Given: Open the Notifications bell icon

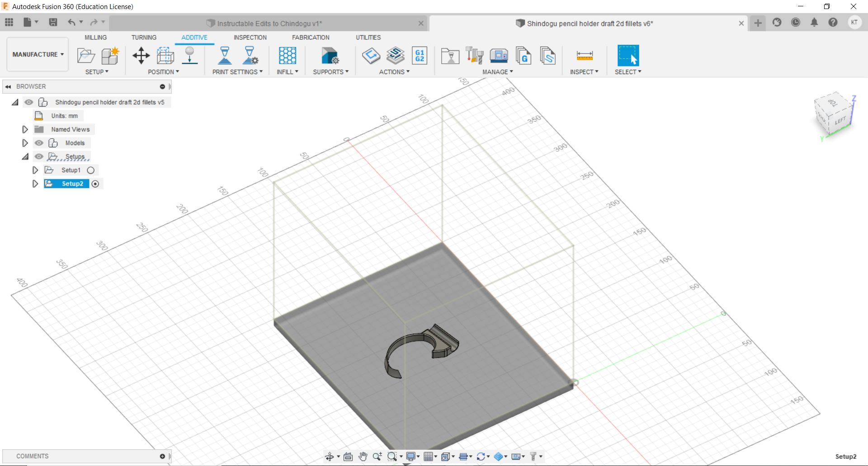Looking at the screenshot, I should tap(814, 23).
